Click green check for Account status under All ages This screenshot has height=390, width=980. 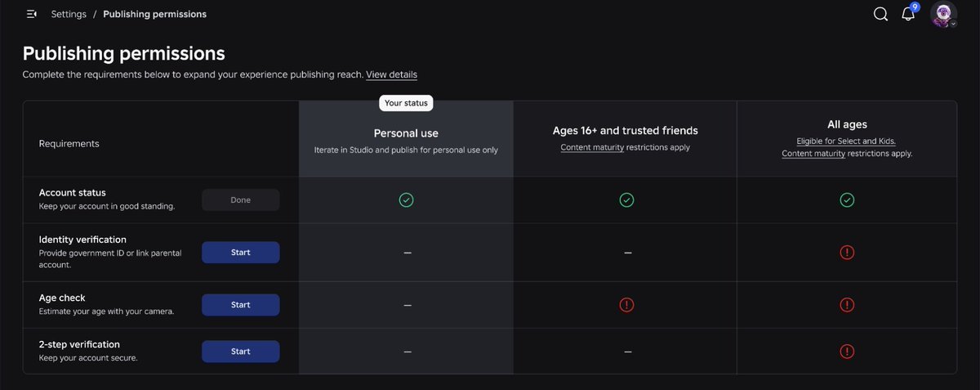tap(848, 199)
